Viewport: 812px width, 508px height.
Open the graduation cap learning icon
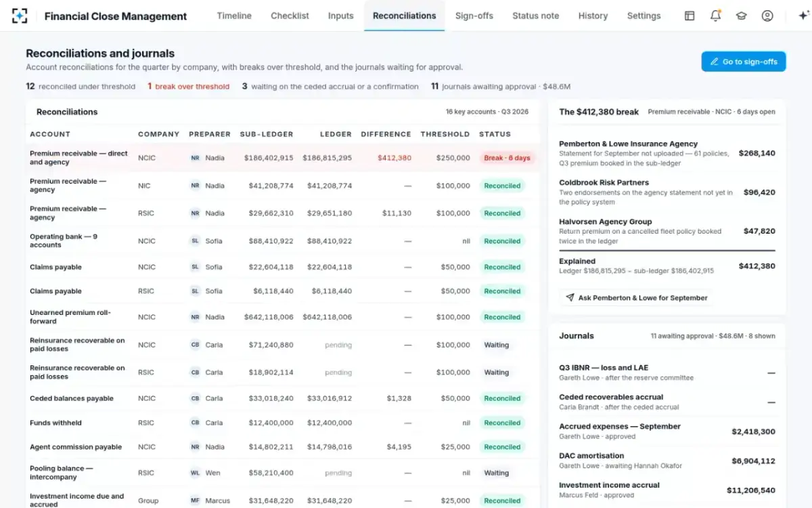pyautogui.click(x=742, y=16)
